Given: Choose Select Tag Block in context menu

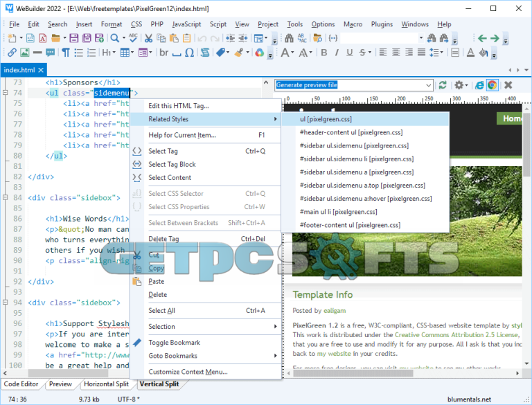Looking at the screenshot, I should (x=206, y=165).
